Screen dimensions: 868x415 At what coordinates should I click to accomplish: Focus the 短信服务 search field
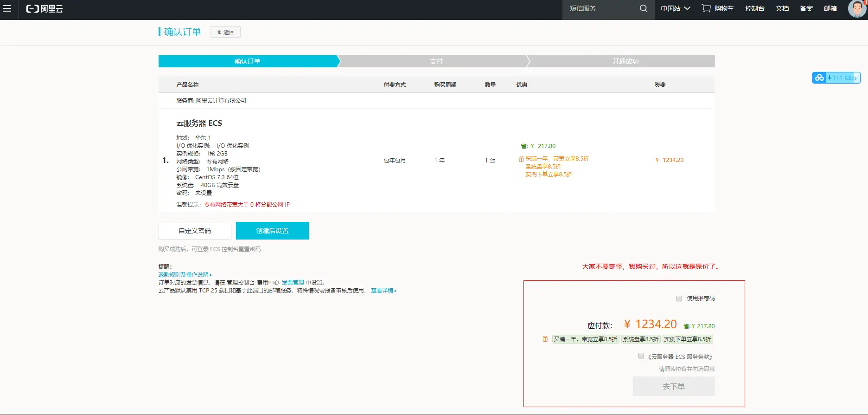[x=600, y=8]
